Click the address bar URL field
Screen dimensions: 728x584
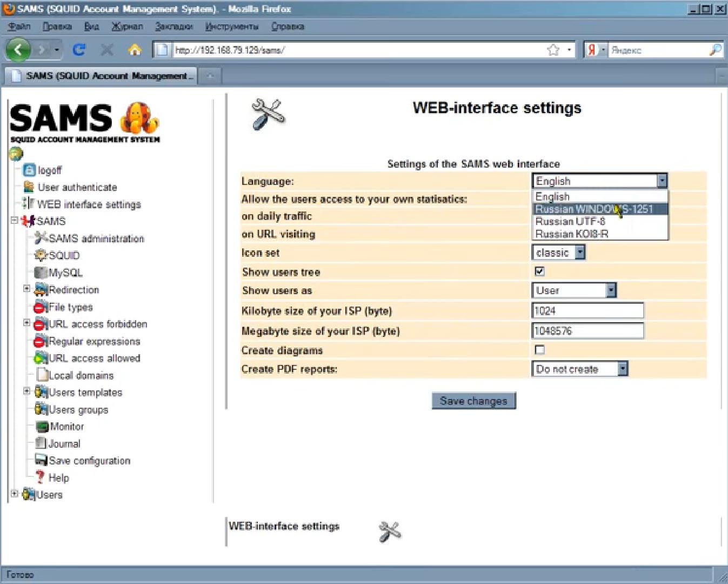359,50
